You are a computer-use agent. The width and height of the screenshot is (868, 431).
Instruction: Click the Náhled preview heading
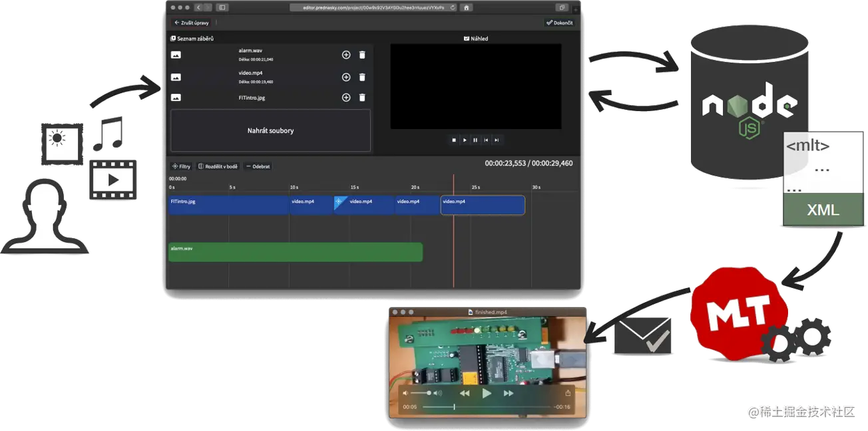pos(476,39)
